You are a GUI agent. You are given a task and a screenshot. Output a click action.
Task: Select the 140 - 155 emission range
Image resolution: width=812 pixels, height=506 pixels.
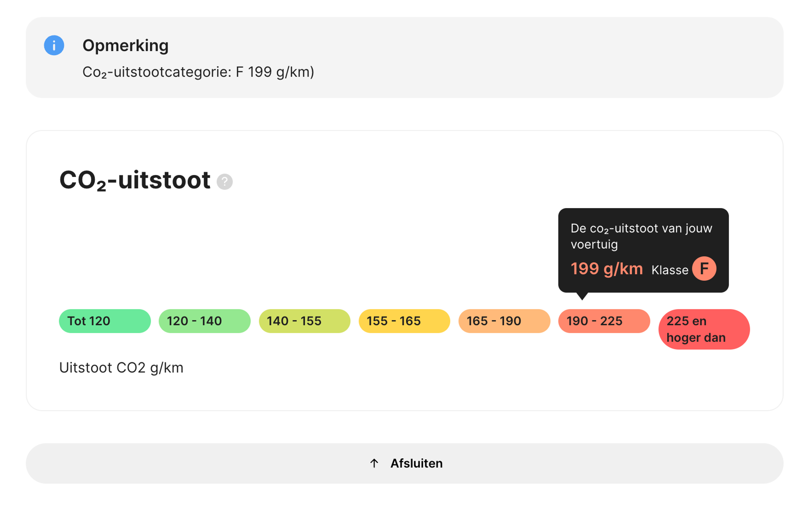[304, 321]
